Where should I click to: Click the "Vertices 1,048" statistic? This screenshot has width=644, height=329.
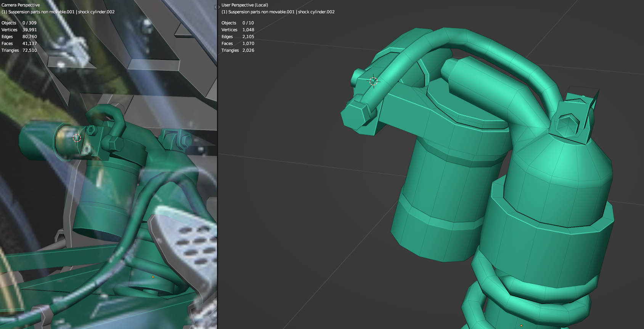[238, 30]
